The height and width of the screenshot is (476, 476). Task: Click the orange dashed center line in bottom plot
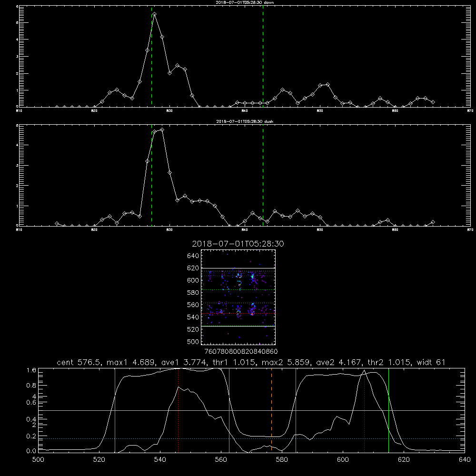point(271,410)
